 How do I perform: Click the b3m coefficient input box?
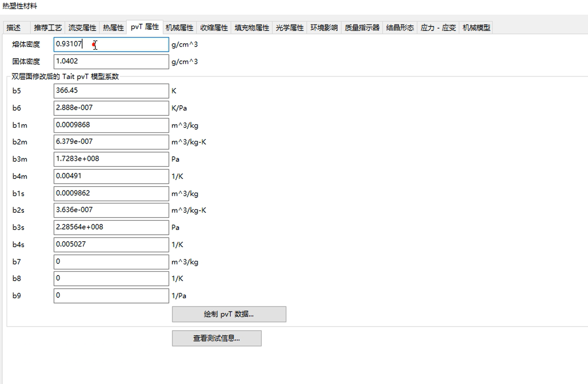pos(111,159)
